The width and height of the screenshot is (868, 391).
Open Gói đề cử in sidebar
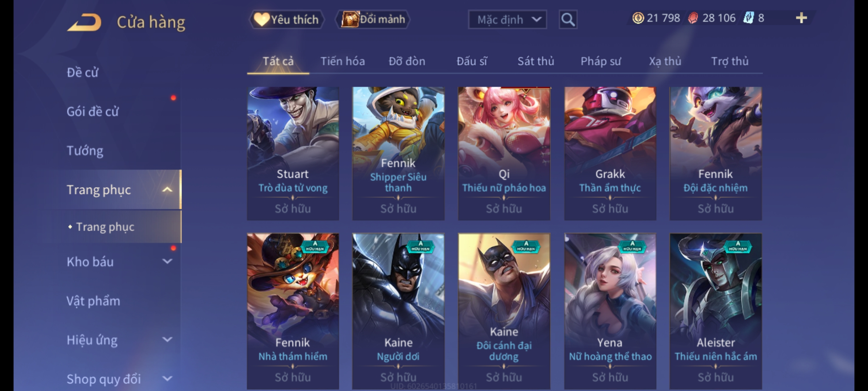(x=93, y=112)
